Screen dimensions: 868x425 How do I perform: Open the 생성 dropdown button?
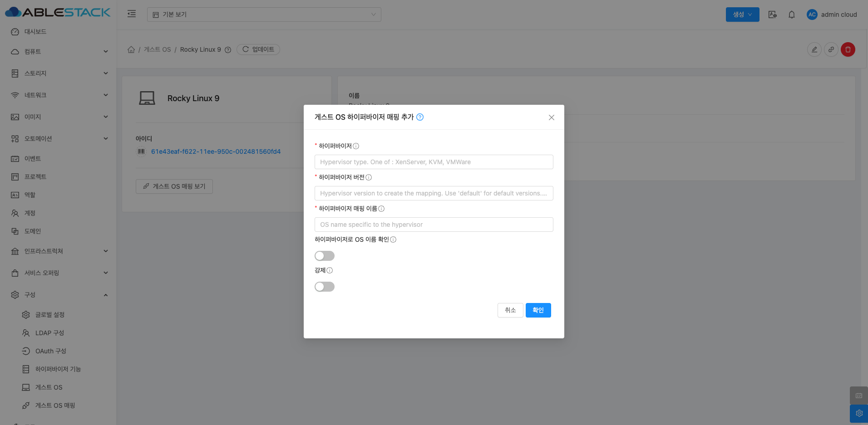[x=742, y=15]
